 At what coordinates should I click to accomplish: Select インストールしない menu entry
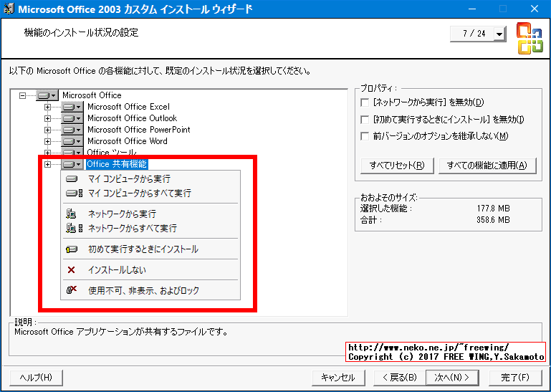coord(150,270)
